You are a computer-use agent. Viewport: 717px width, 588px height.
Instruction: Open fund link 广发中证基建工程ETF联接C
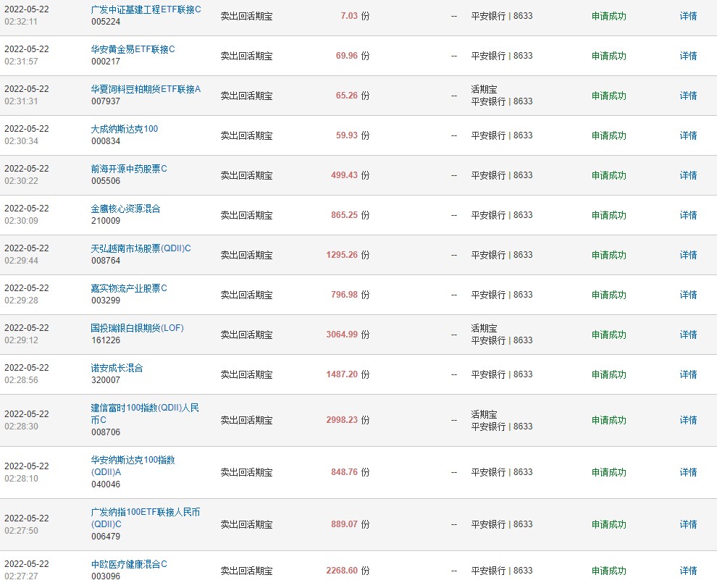[x=146, y=9]
